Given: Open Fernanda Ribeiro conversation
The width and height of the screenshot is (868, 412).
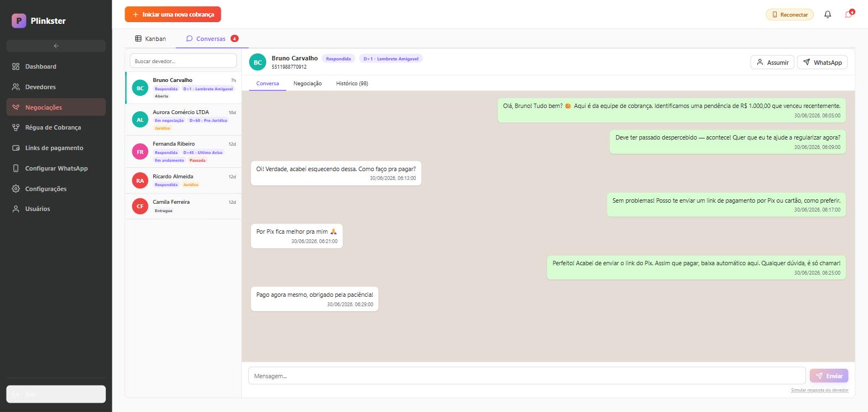Looking at the screenshot, I should pyautogui.click(x=184, y=152).
